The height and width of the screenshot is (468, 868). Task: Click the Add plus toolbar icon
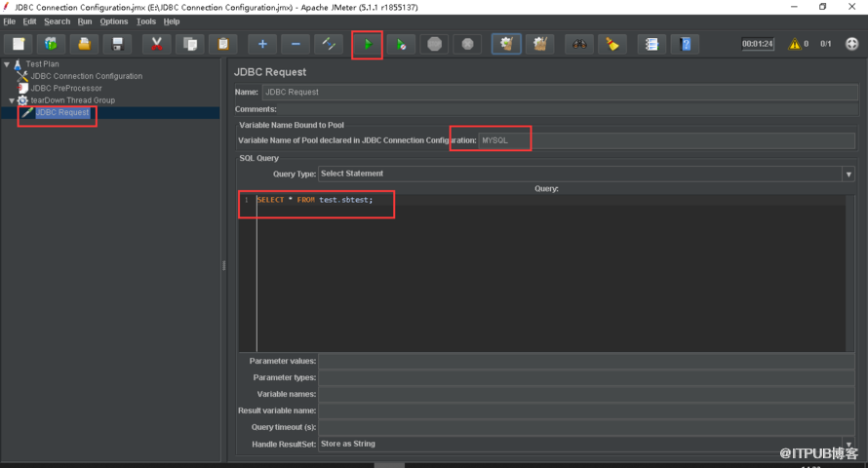click(x=261, y=44)
